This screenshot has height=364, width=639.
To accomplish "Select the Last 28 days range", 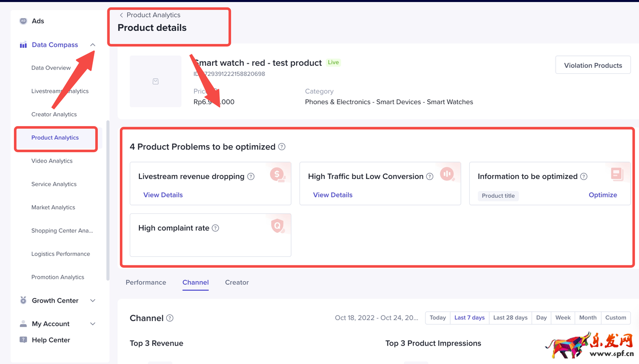I will pos(510,318).
